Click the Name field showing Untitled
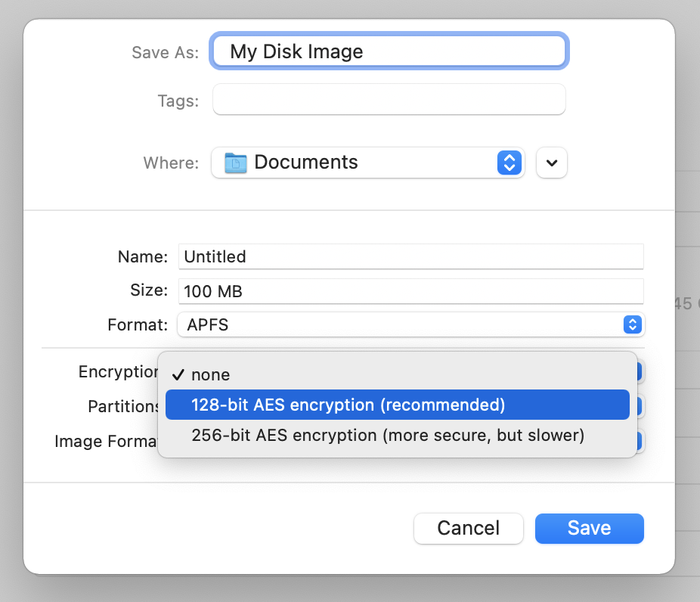The image size is (700, 602). (x=410, y=257)
